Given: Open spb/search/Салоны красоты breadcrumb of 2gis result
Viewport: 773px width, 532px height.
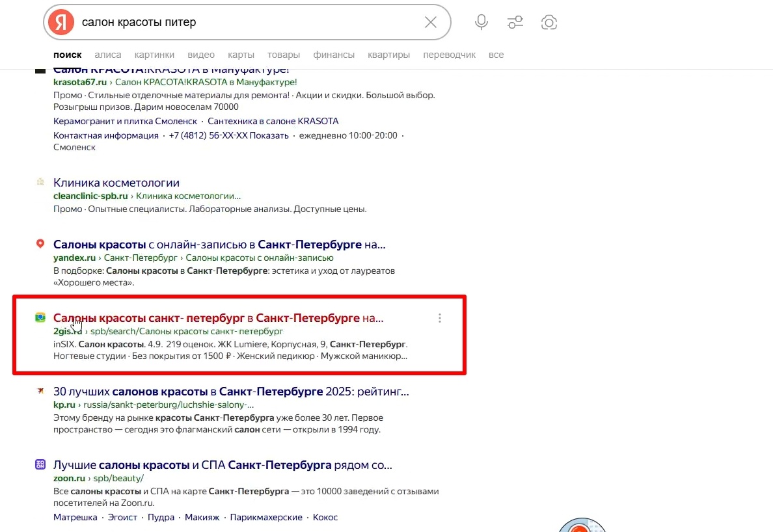Looking at the screenshot, I should pos(187,332).
